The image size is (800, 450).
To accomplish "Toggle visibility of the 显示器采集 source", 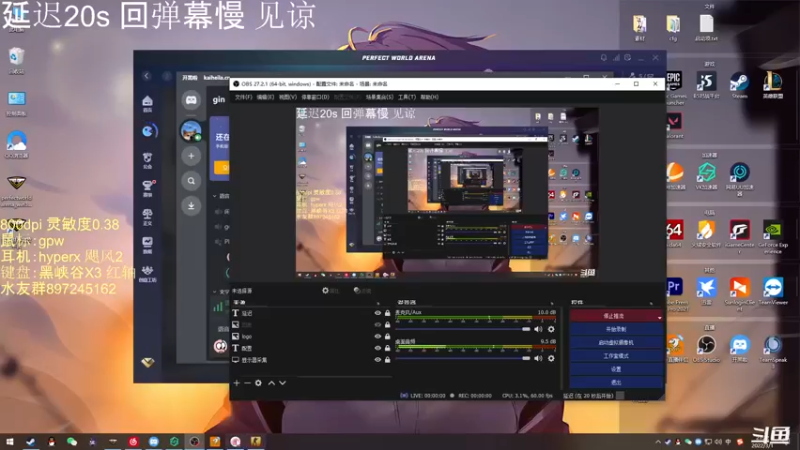I will [x=378, y=360].
